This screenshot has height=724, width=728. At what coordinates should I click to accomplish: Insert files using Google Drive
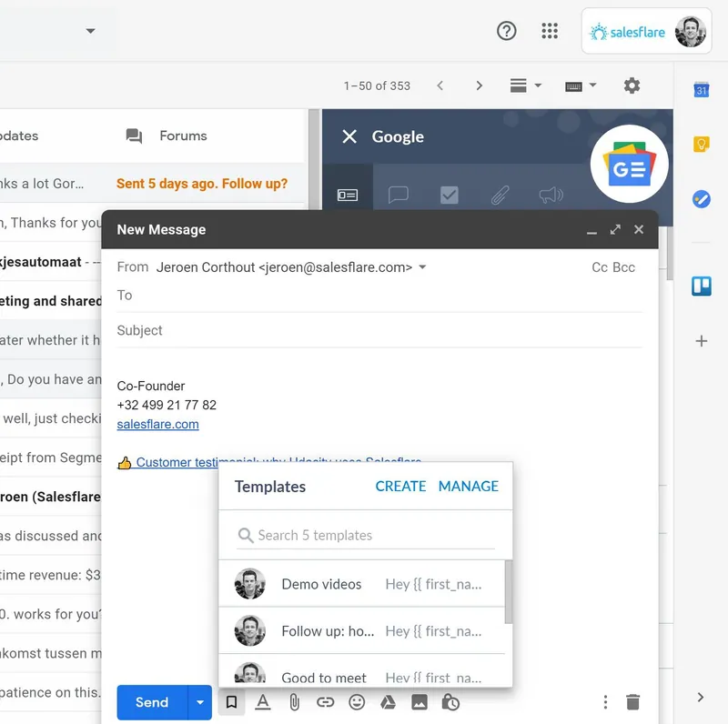[389, 702]
